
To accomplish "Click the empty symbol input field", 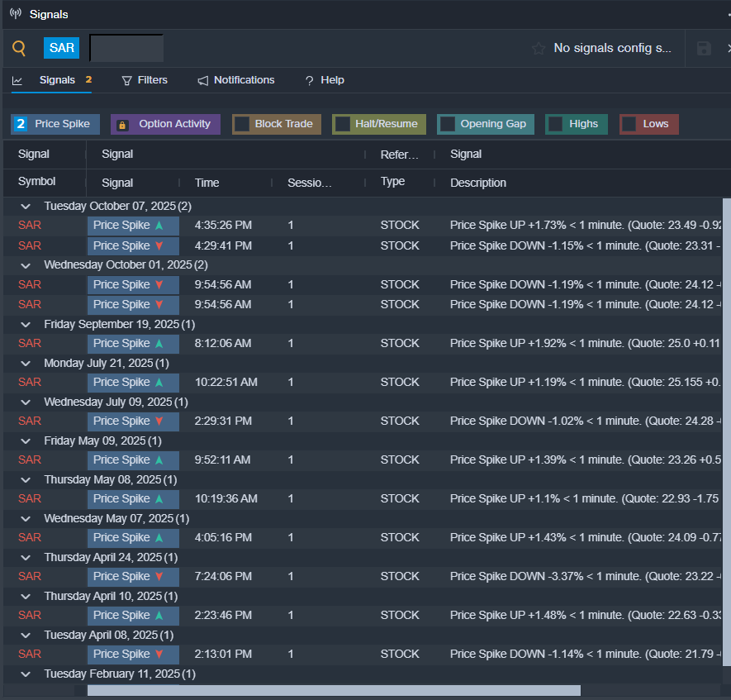I will click(126, 48).
